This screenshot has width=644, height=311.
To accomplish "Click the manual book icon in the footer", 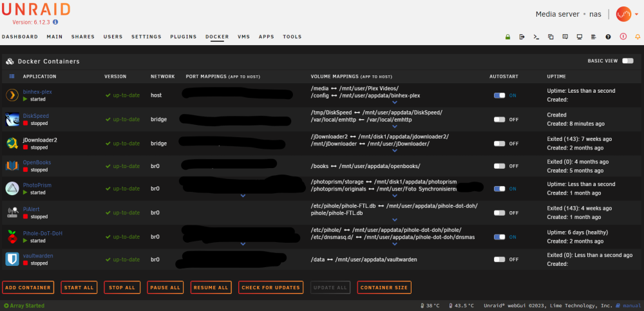I will 618,306.
